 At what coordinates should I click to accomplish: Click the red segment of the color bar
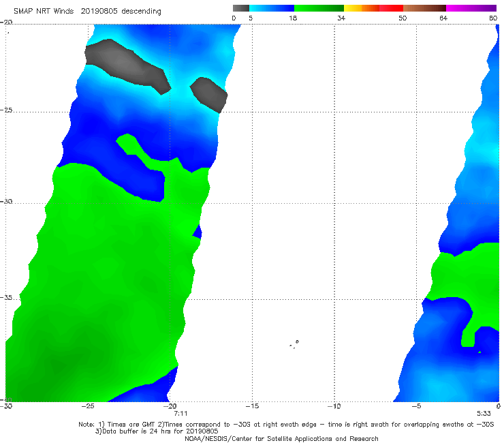(391, 8)
